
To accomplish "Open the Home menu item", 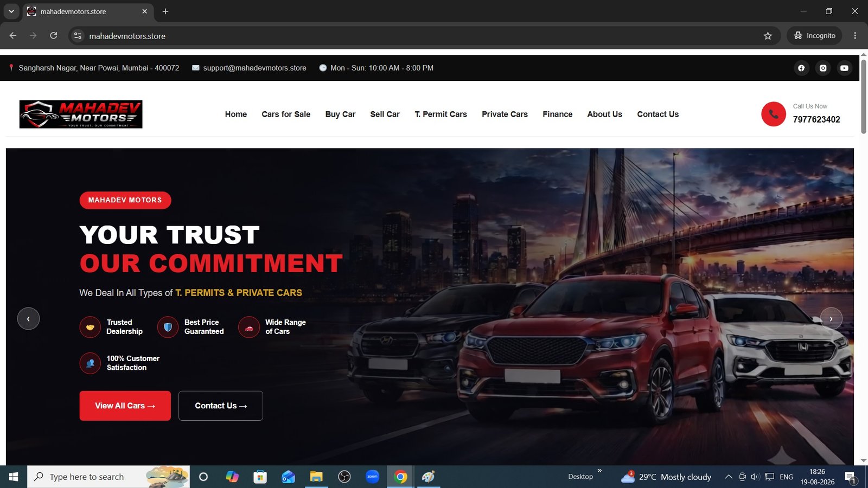I will (236, 114).
